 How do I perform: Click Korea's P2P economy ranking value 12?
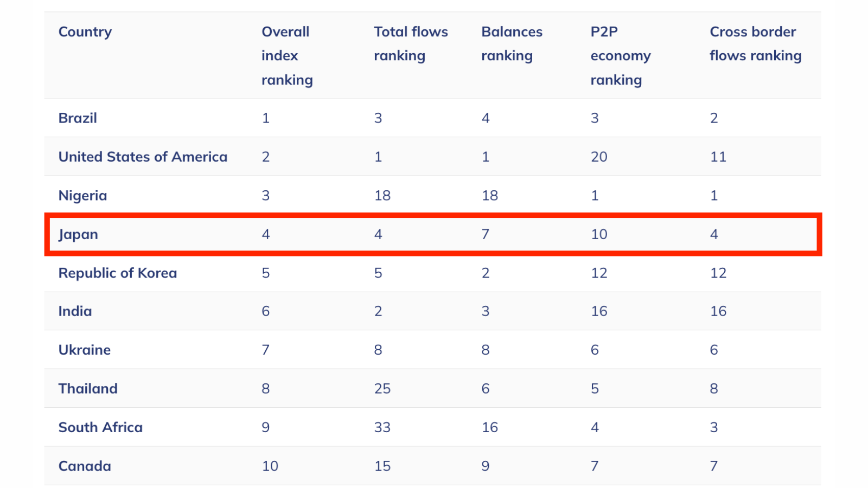click(x=599, y=273)
